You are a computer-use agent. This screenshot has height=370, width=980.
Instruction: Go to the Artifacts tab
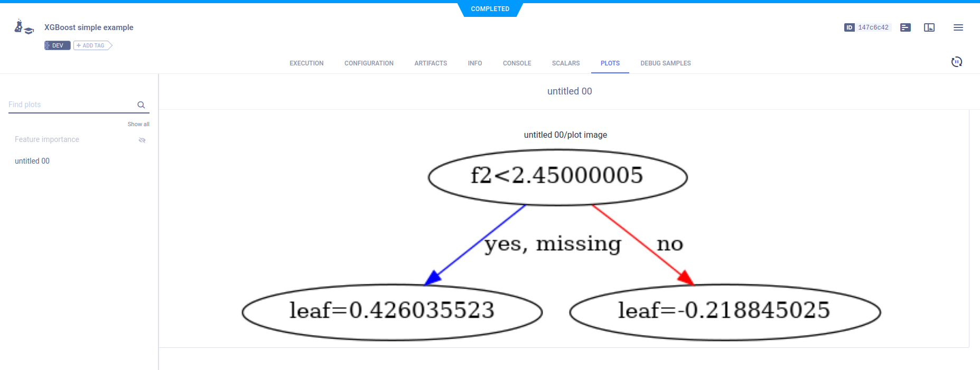click(x=431, y=63)
